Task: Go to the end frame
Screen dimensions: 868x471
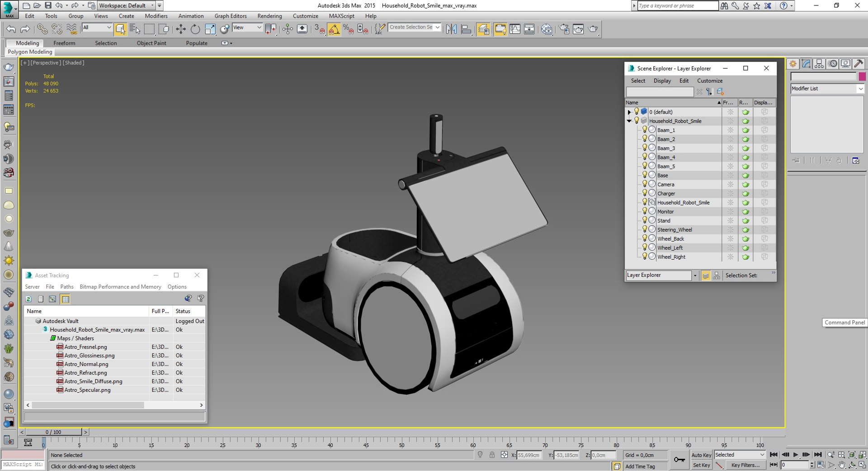Action: [818, 455]
